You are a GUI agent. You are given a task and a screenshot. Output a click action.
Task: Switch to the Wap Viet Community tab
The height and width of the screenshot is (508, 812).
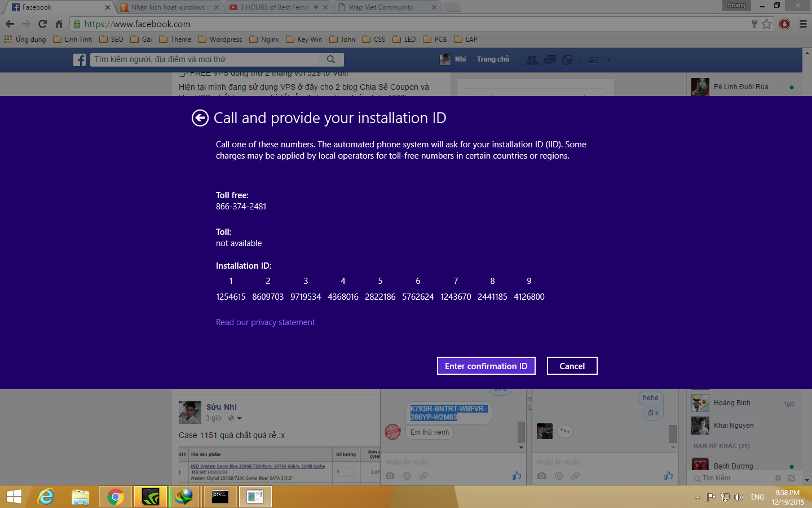point(381,7)
